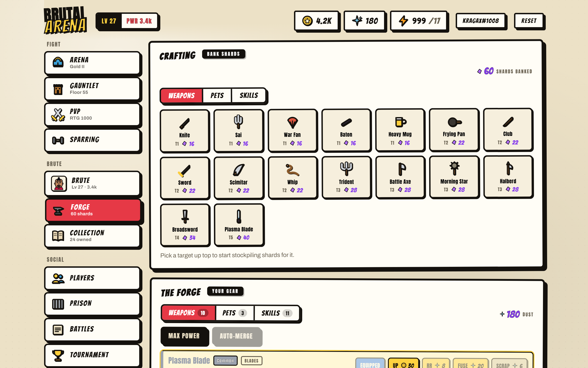The height and width of the screenshot is (368, 588).
Task: Click the 4.2K gold coins counter
Action: click(x=317, y=21)
